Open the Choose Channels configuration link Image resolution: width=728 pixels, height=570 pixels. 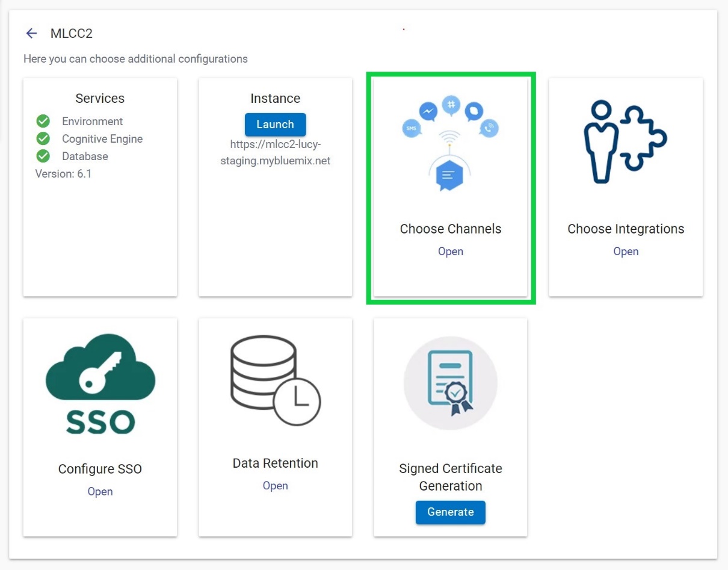tap(450, 252)
